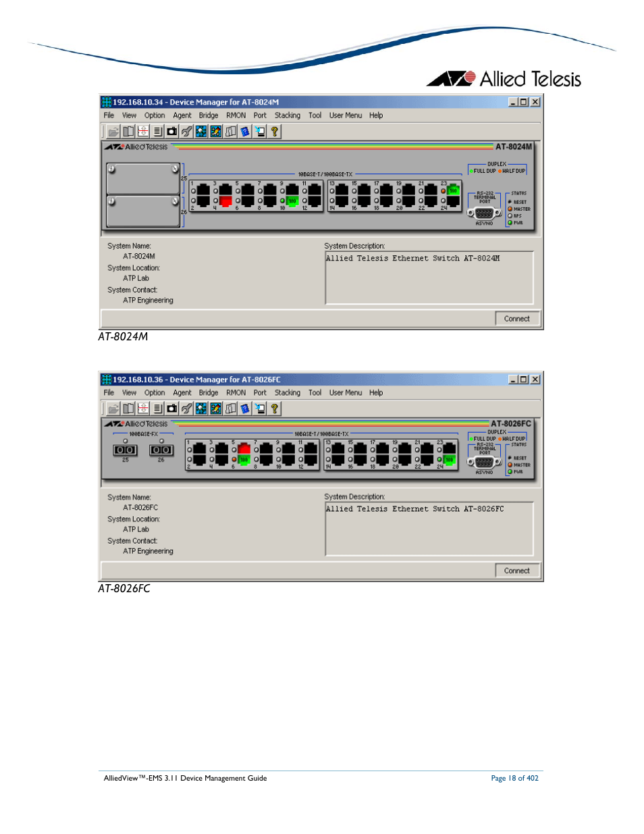Select fiber port 25 on the AT-8026FC
644x834 pixels.
(125, 450)
